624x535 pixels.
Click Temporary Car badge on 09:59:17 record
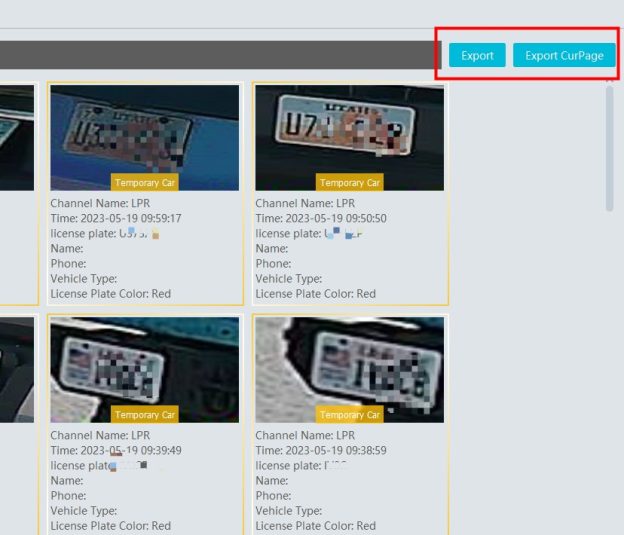(x=144, y=183)
